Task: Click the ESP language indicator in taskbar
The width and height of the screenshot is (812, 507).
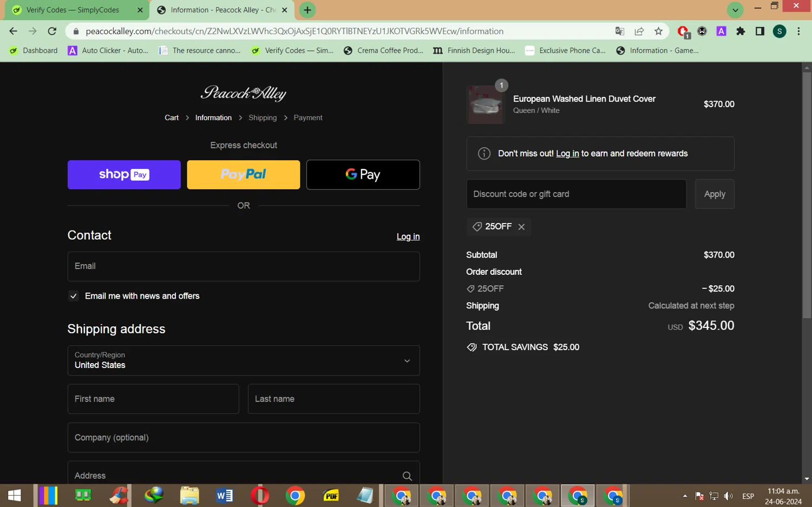Action: (748, 496)
